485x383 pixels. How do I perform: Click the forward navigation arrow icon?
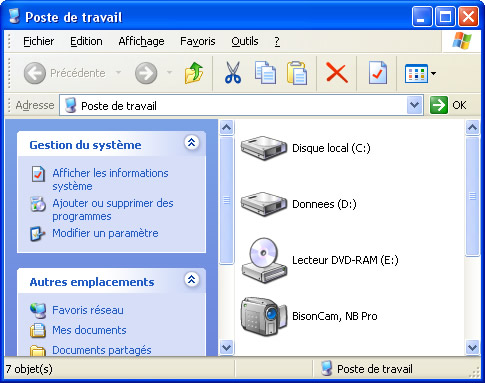click(146, 73)
